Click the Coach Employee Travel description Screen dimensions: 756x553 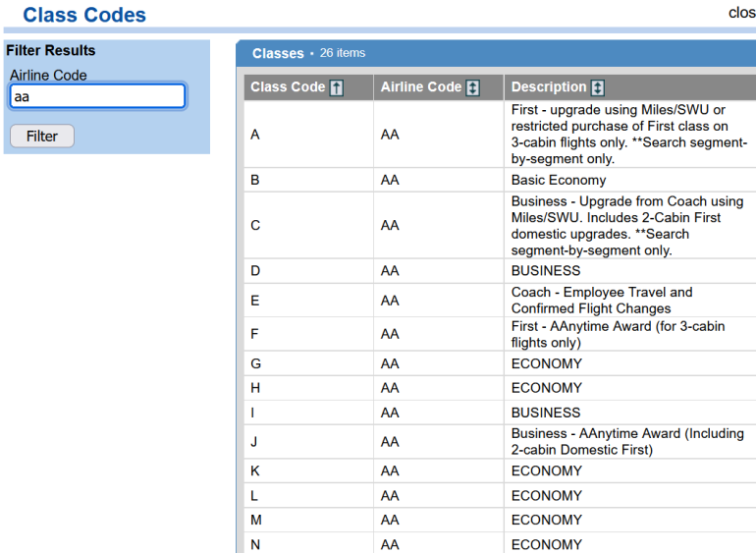(x=602, y=301)
